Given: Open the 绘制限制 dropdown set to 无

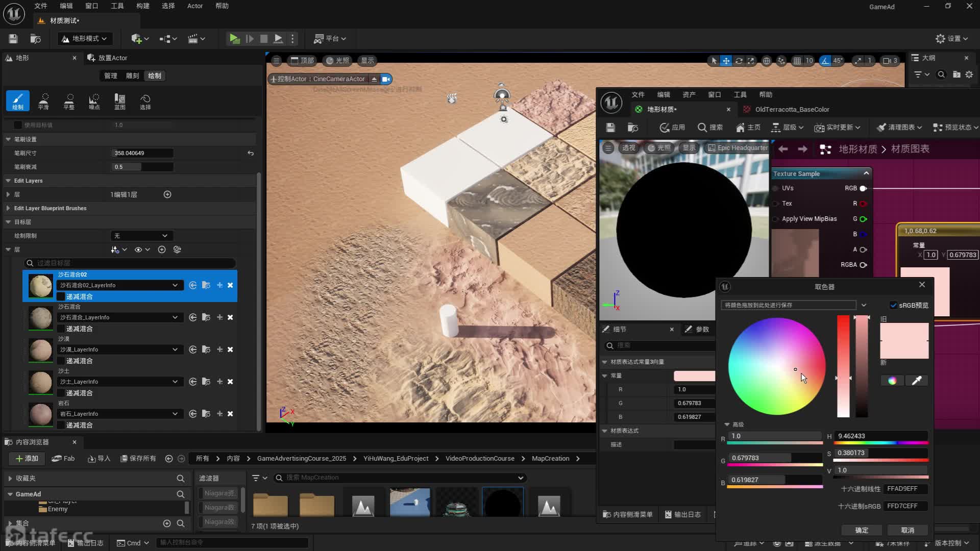Looking at the screenshot, I should [x=141, y=236].
